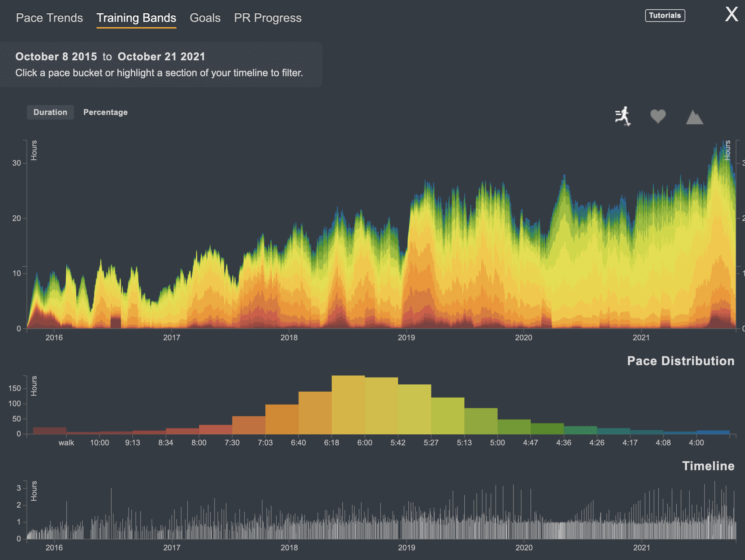Switch to heart rate view icon
745x560 pixels.
pos(657,116)
